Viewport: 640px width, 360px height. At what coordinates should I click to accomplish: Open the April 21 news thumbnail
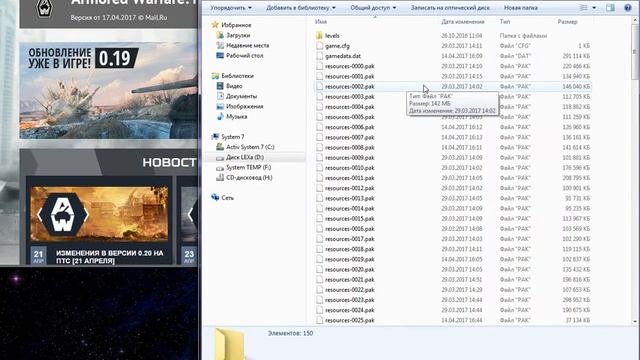coord(99,214)
